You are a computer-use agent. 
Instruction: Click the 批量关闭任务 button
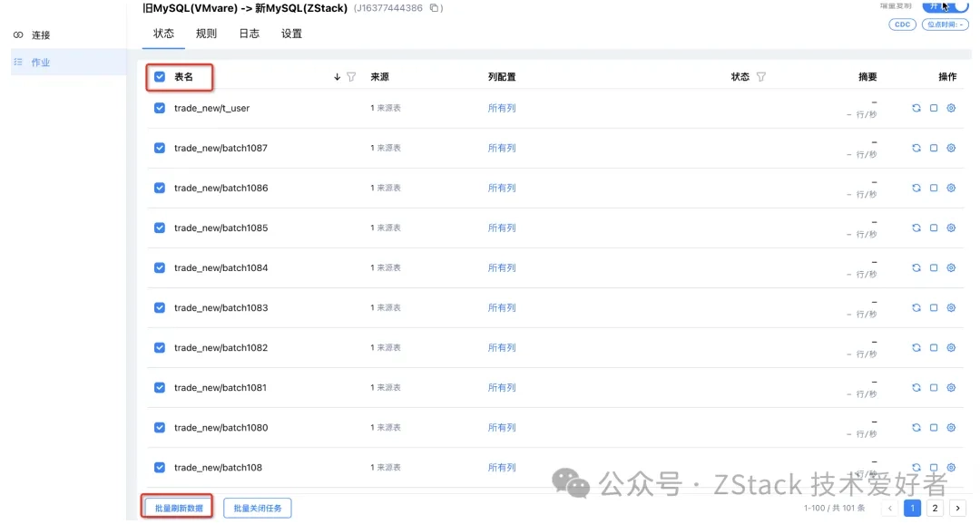(x=257, y=508)
